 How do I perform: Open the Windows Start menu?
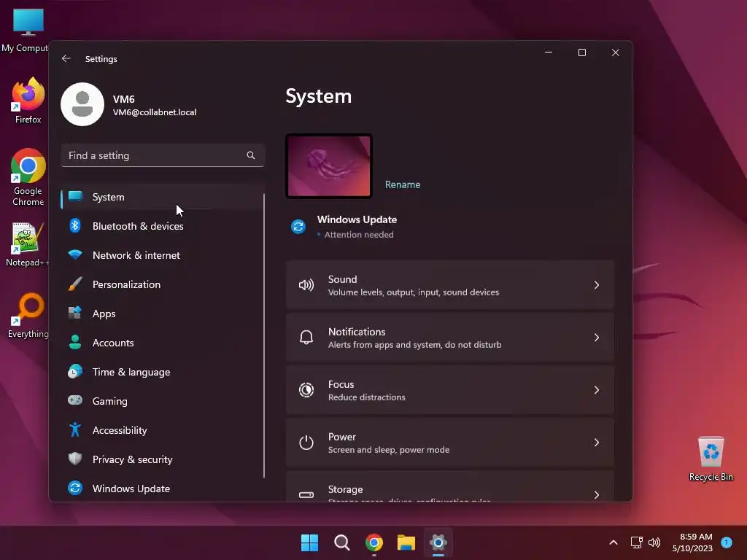click(309, 542)
